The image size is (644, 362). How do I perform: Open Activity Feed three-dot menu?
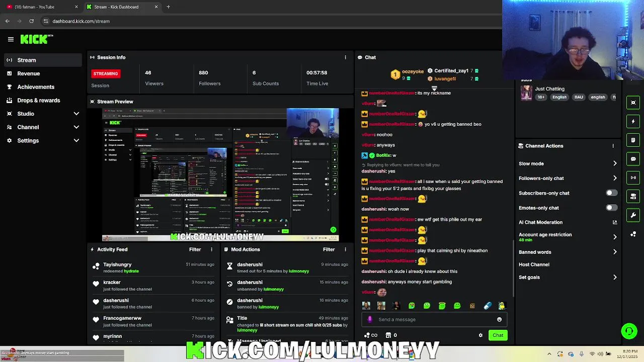(x=211, y=249)
